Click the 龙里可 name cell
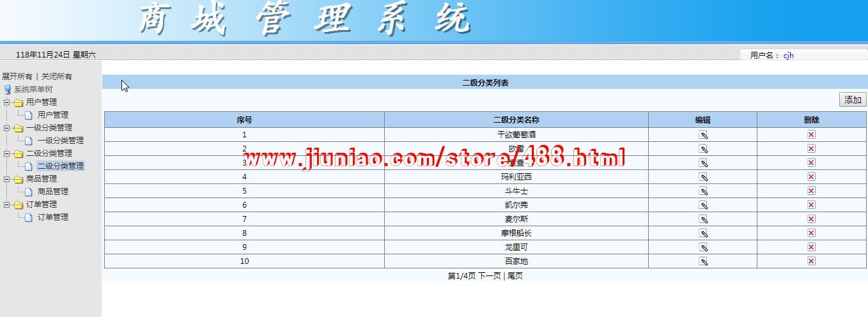The image size is (868, 317). coord(516,247)
